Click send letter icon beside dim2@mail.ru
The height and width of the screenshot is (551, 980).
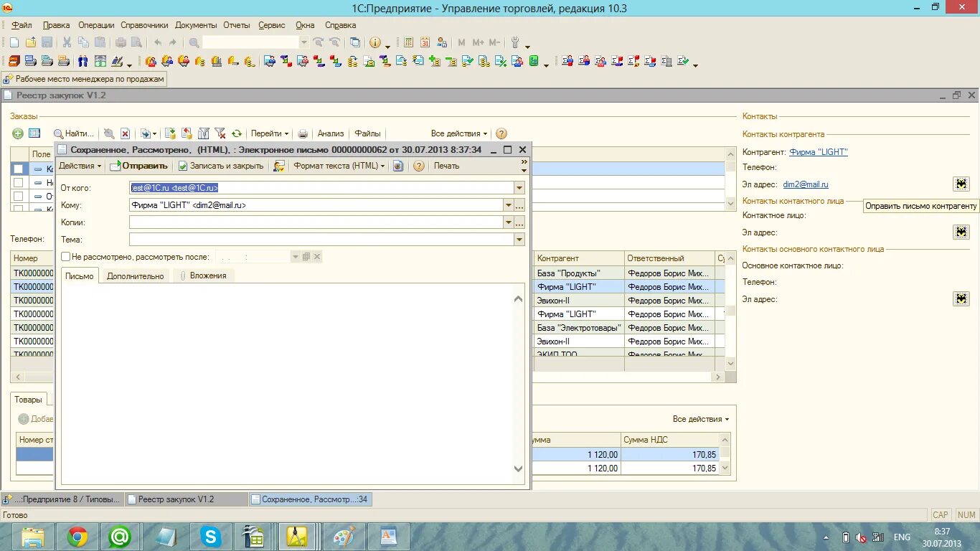point(961,184)
